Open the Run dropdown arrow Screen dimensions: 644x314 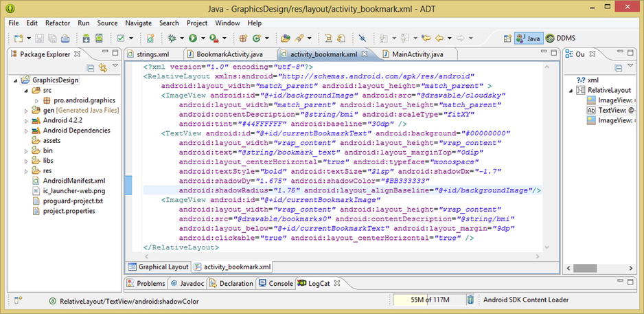[x=203, y=38]
